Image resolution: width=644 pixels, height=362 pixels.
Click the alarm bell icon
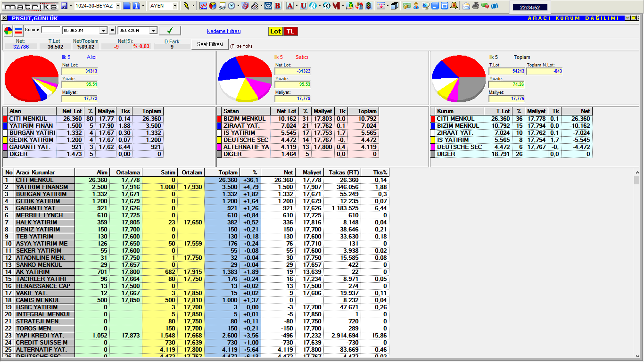point(454,6)
